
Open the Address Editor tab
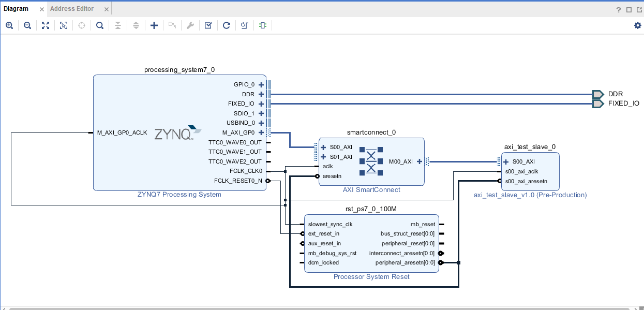point(72,9)
